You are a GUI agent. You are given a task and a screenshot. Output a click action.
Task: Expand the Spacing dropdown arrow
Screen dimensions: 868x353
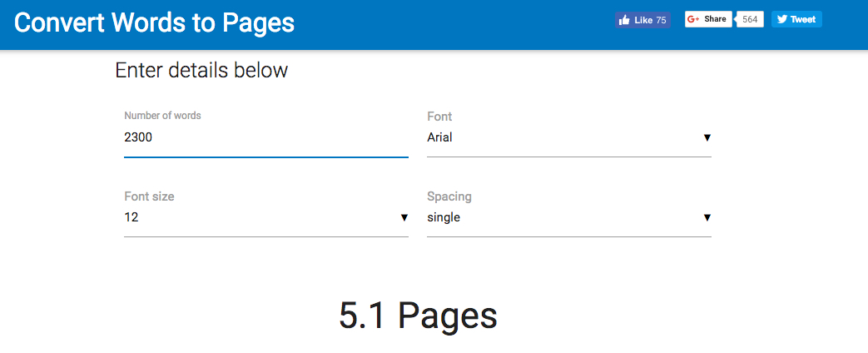[707, 217]
